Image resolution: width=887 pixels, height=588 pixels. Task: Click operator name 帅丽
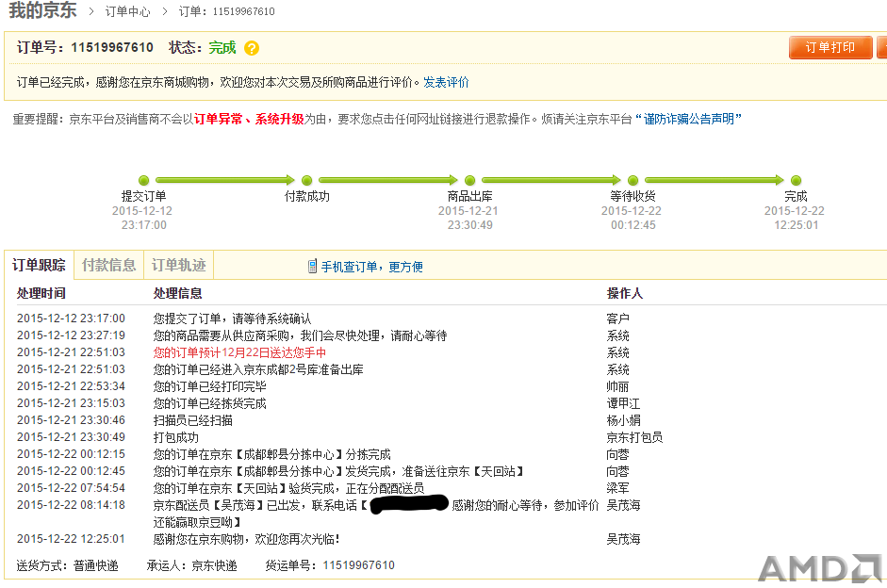click(x=617, y=386)
